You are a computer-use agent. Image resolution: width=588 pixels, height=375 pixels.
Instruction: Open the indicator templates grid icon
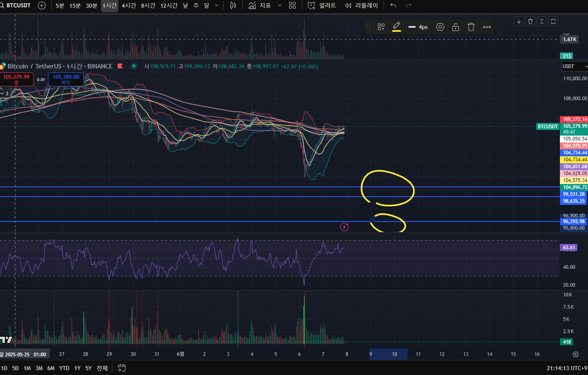coord(292,5)
